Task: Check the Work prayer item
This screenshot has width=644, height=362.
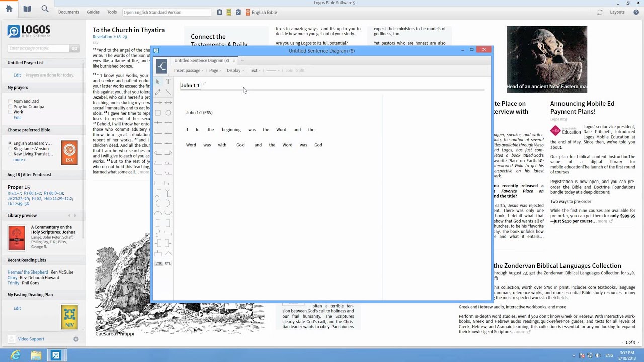Action: click(10, 112)
